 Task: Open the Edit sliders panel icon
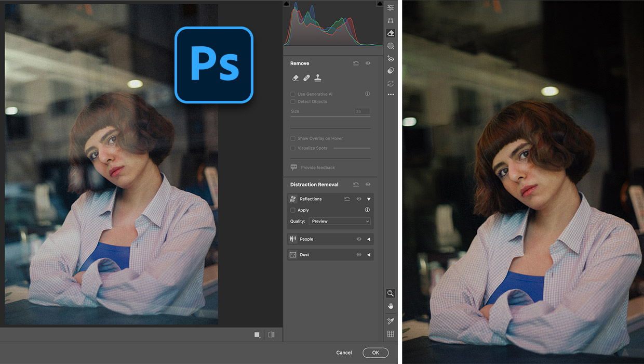tap(391, 8)
